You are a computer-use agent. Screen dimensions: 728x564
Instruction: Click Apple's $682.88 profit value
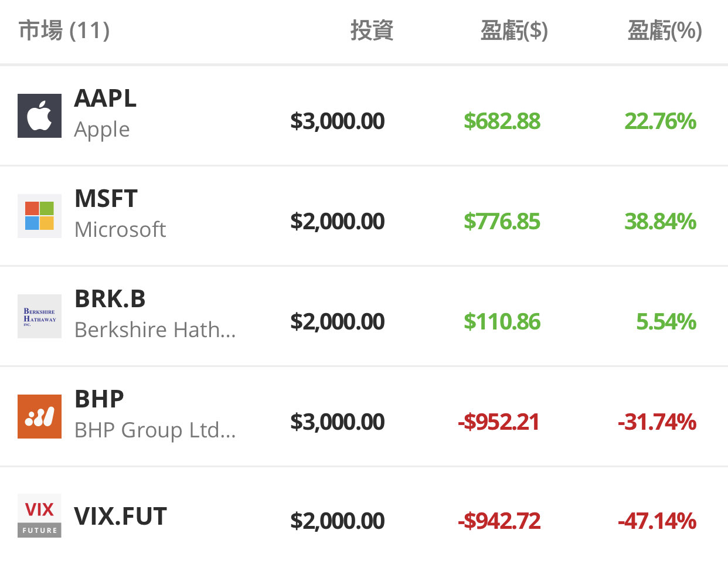coord(502,121)
